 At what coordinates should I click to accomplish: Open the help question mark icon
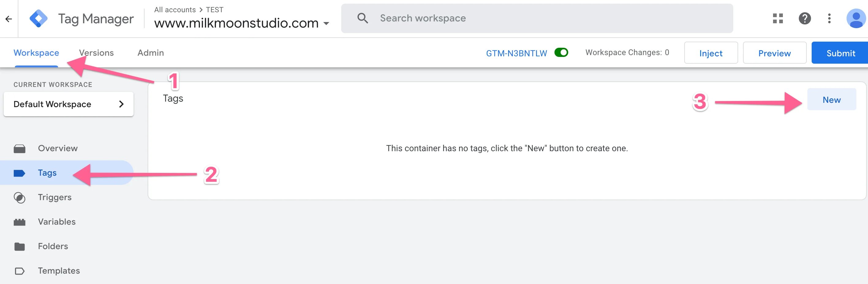(805, 18)
